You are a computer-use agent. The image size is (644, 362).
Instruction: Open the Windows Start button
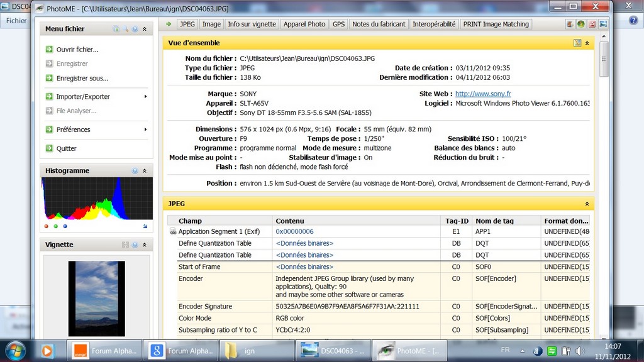(16, 351)
